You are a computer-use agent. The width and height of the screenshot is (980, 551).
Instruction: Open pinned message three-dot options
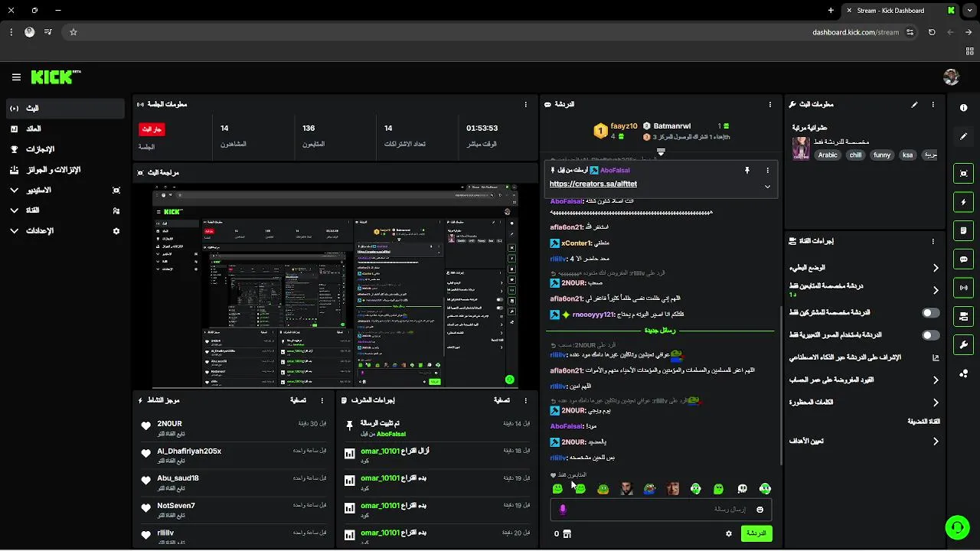[x=767, y=170]
